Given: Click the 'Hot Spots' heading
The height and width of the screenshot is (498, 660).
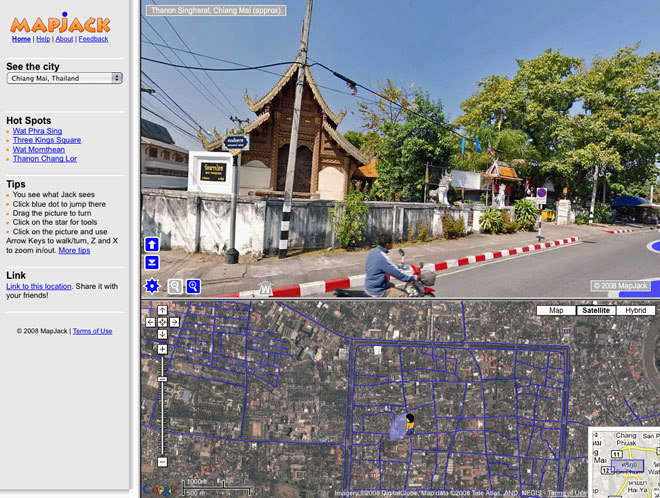Looking at the screenshot, I should 29,120.
